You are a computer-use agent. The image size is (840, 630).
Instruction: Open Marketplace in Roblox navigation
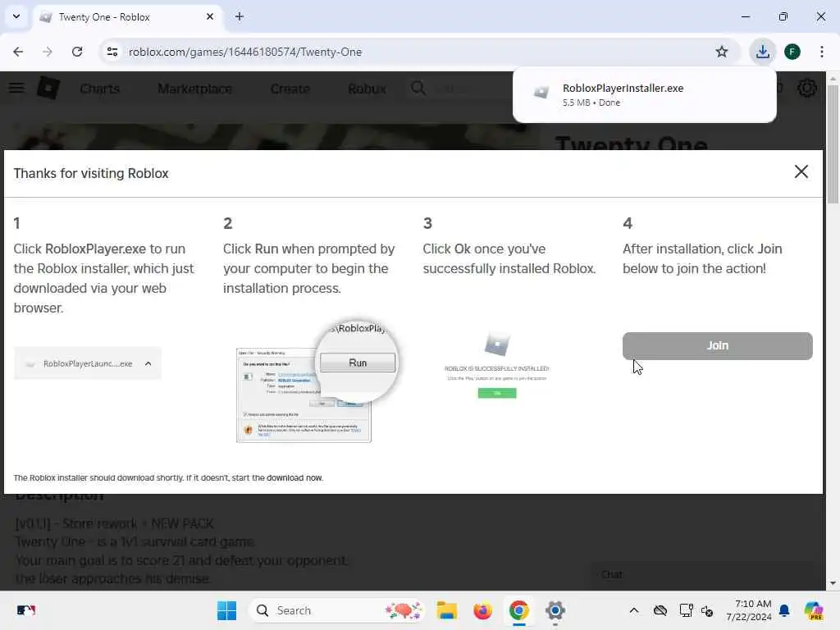[195, 89]
